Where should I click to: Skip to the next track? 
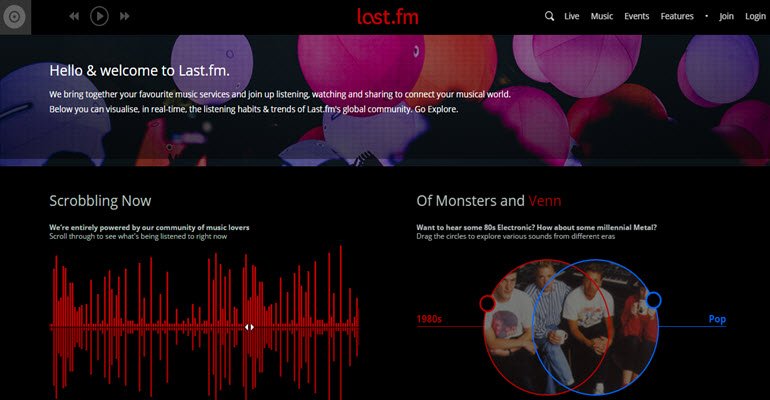point(125,16)
